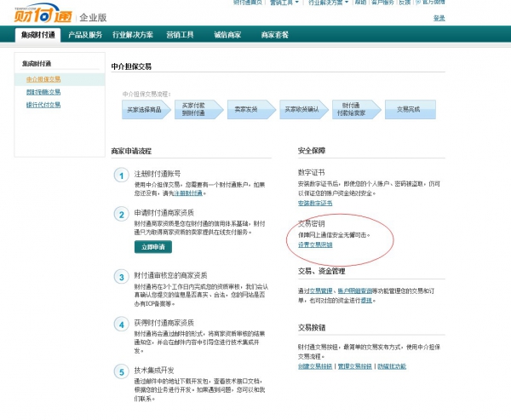The image size is (511, 420).
Task: Click the 企业版 label beside the logo
Action: (x=93, y=18)
